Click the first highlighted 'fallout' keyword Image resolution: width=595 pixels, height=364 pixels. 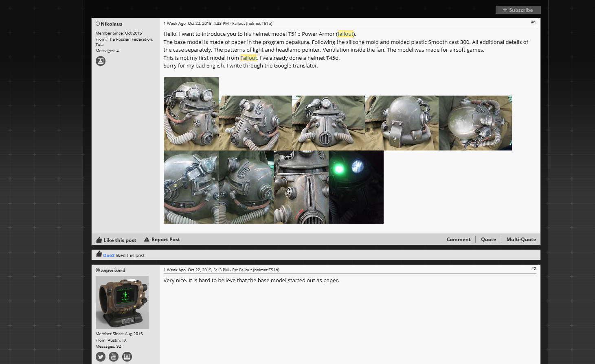[345, 34]
